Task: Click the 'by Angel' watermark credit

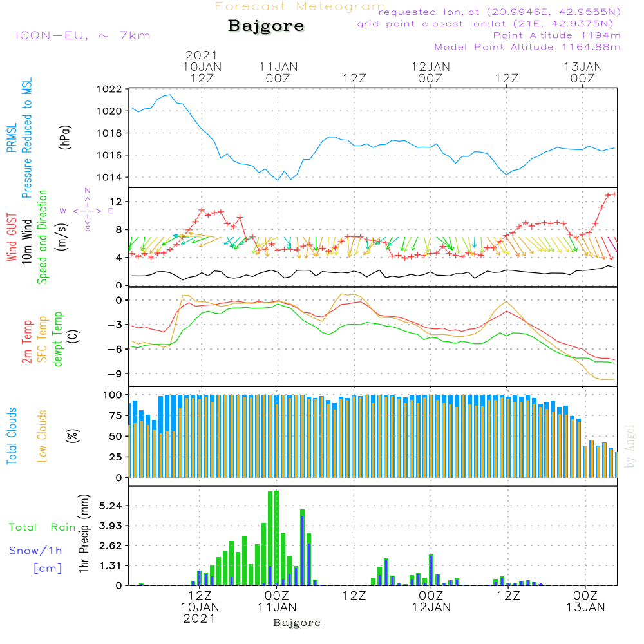Action: [x=630, y=446]
